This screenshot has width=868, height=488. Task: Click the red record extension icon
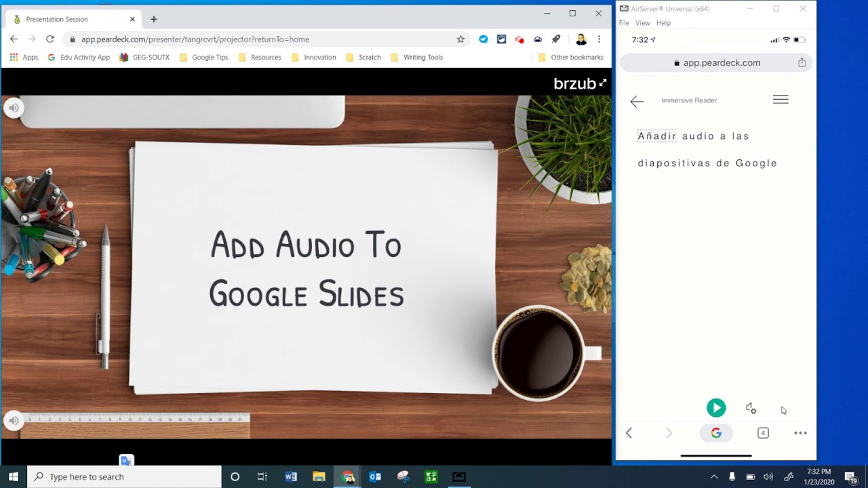pos(519,39)
